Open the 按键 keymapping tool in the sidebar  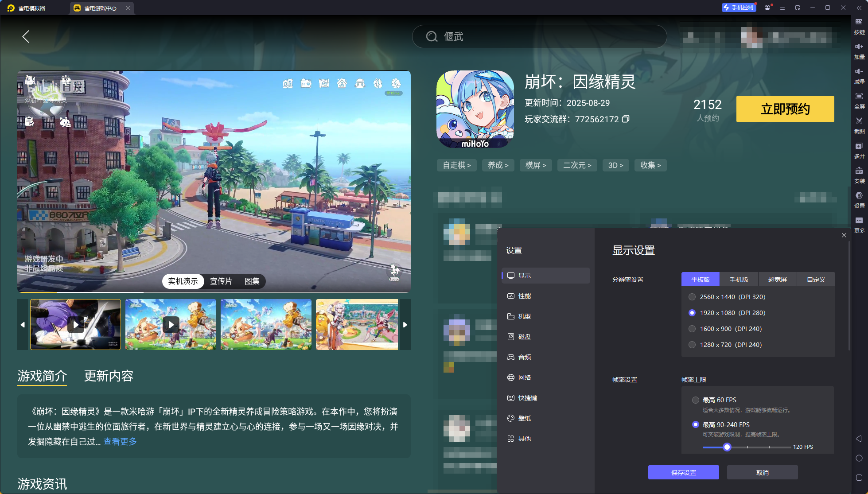[x=859, y=26]
